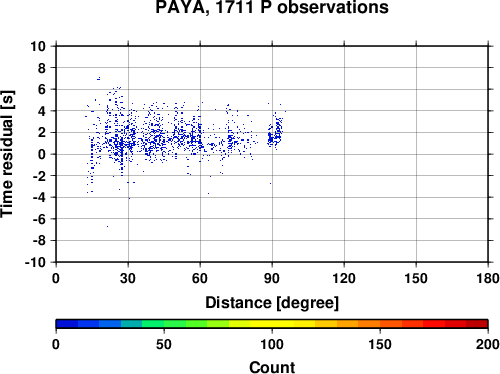The height and width of the screenshot is (374, 500).
Task: Click the dark red end of the colorbar
Action: (x=477, y=324)
